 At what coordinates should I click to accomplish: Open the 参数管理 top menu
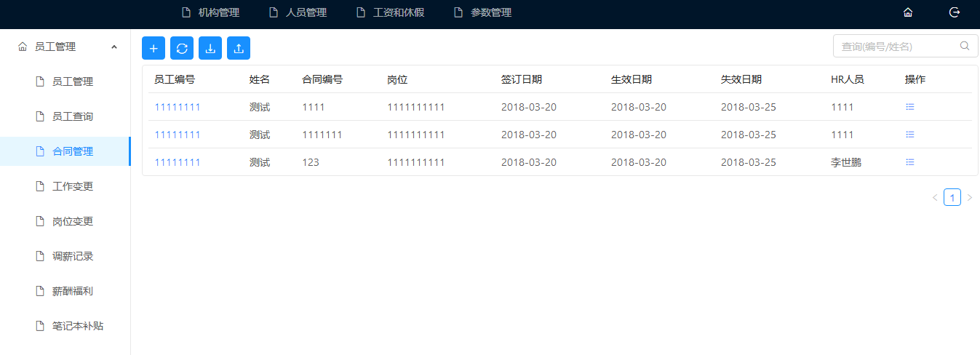[482, 12]
